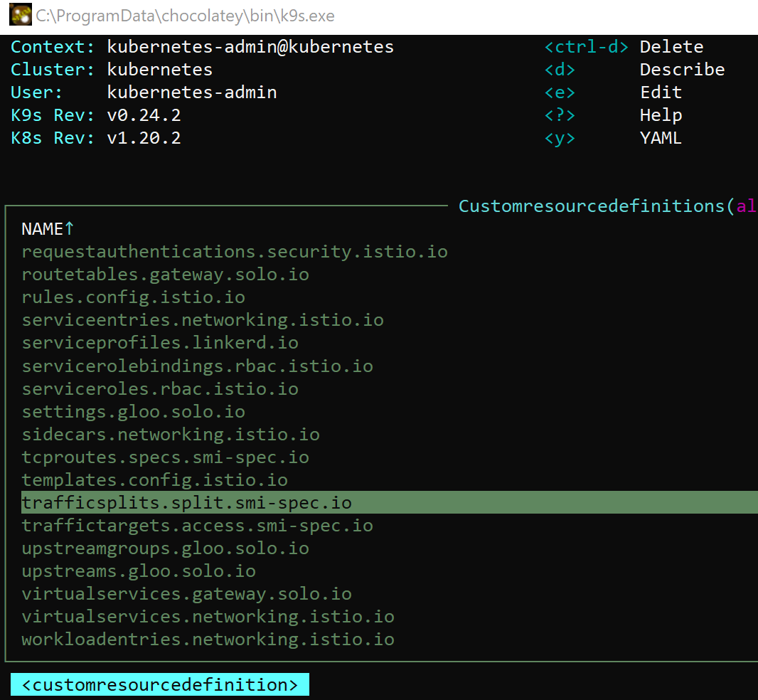This screenshot has width=758, height=700.
Task: Click the k9s.exe window title icon
Action: [20, 15]
